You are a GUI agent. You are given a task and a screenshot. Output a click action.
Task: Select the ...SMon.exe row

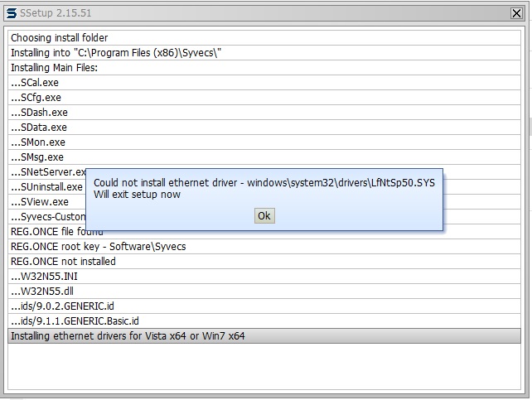coord(37,142)
